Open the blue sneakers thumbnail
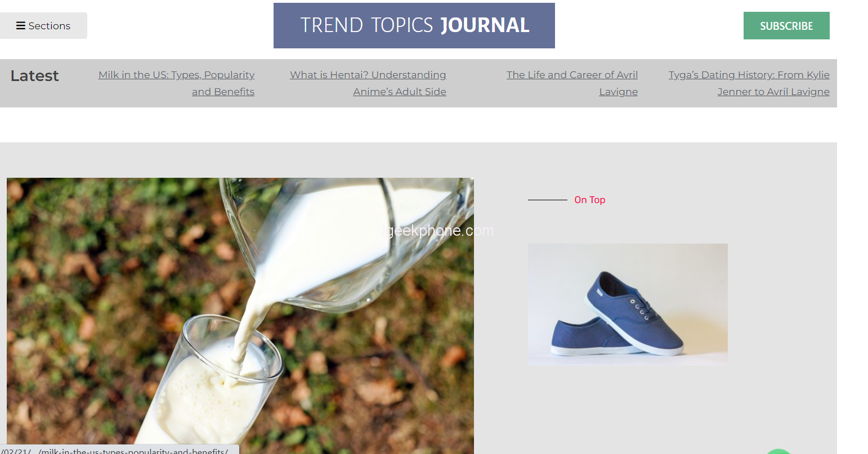 click(628, 304)
